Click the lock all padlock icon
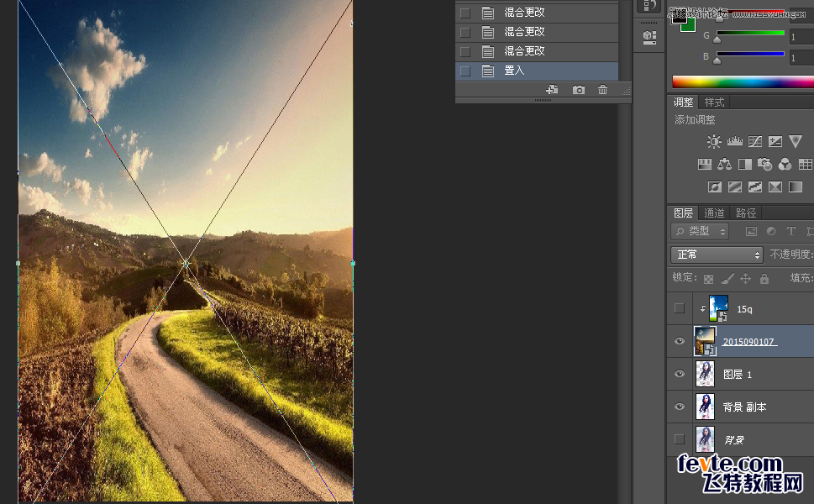This screenshot has height=504, width=814. [x=764, y=278]
